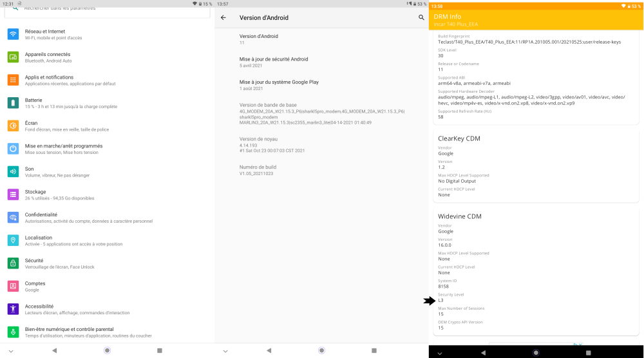Open Réseau et Internet settings
Image resolution: width=644 pixels, height=358 pixels.
pos(107,35)
